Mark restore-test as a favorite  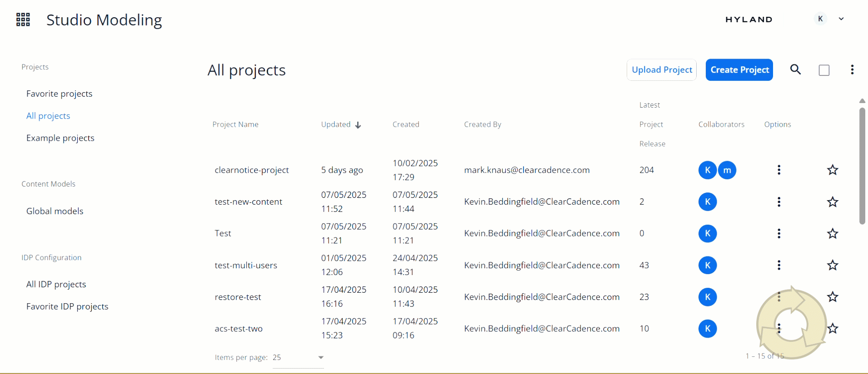pyautogui.click(x=833, y=297)
